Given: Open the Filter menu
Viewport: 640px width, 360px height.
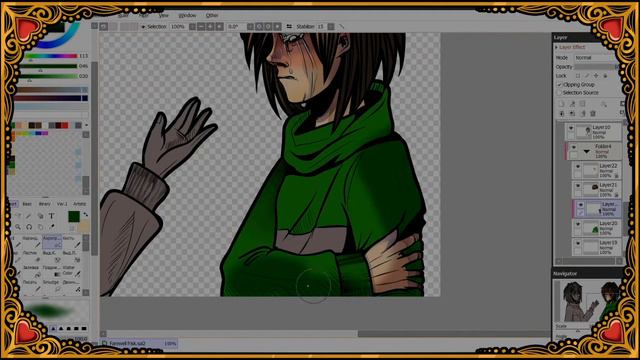Looking at the screenshot, I should coord(144,16).
